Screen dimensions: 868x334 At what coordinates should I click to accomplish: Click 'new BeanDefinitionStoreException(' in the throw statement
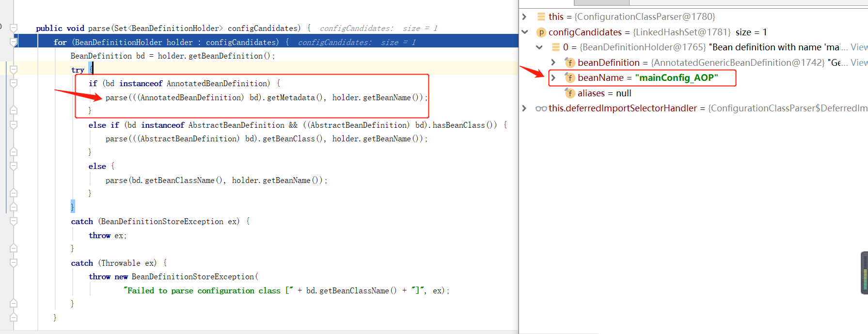point(187,276)
